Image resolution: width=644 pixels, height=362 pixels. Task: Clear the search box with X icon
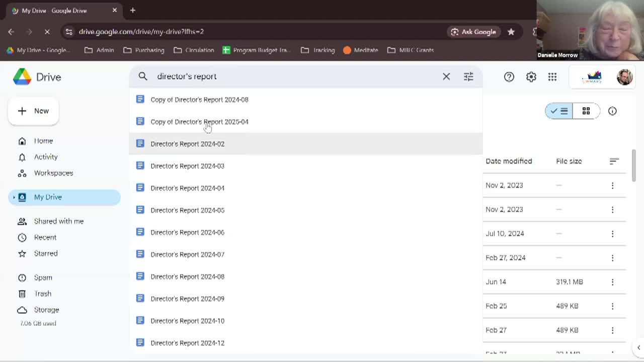click(x=446, y=76)
